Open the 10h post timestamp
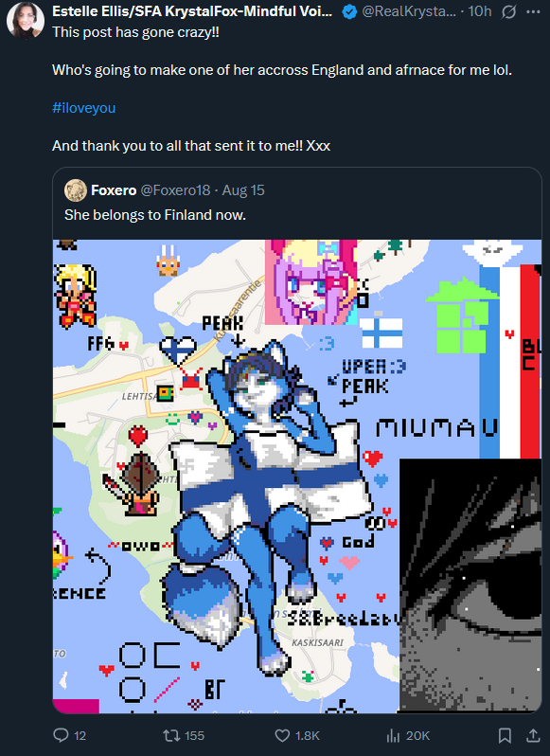550x756 pixels. pyautogui.click(x=480, y=11)
